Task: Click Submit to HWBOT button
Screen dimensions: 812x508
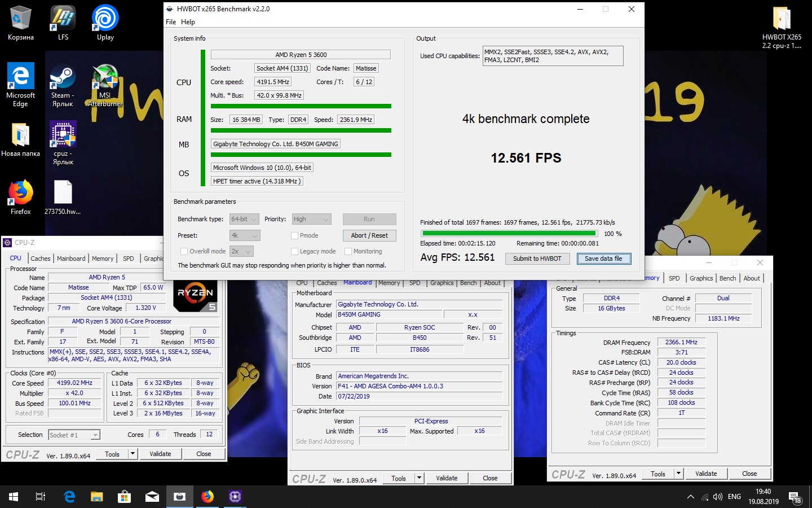Action: click(x=537, y=259)
